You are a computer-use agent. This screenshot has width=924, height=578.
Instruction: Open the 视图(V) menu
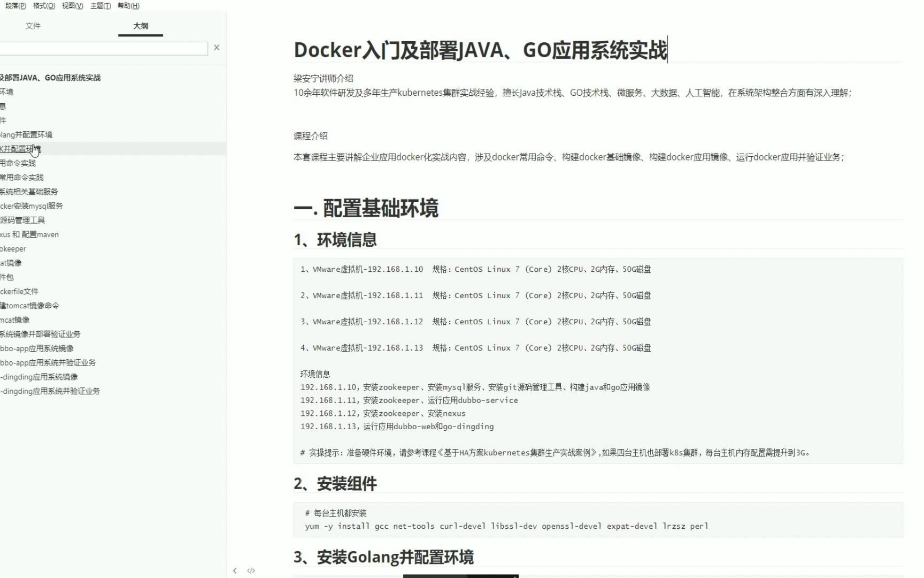click(71, 6)
